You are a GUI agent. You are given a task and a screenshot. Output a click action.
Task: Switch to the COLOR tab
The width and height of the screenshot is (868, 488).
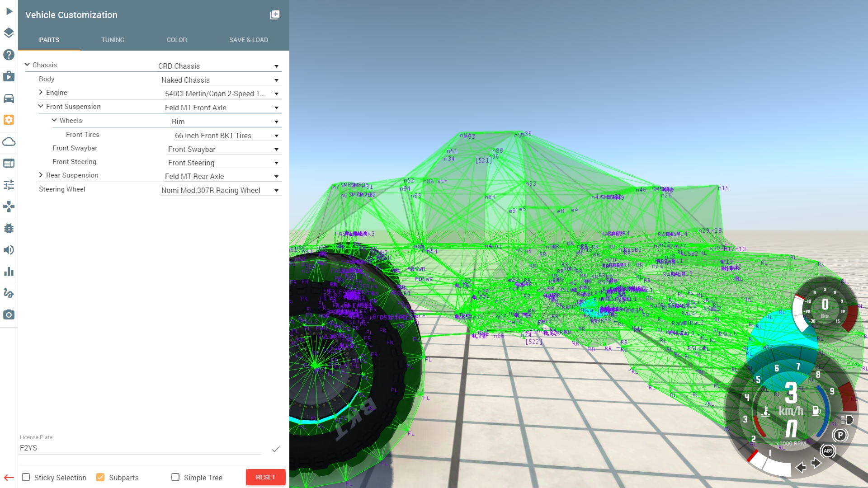pyautogui.click(x=177, y=40)
